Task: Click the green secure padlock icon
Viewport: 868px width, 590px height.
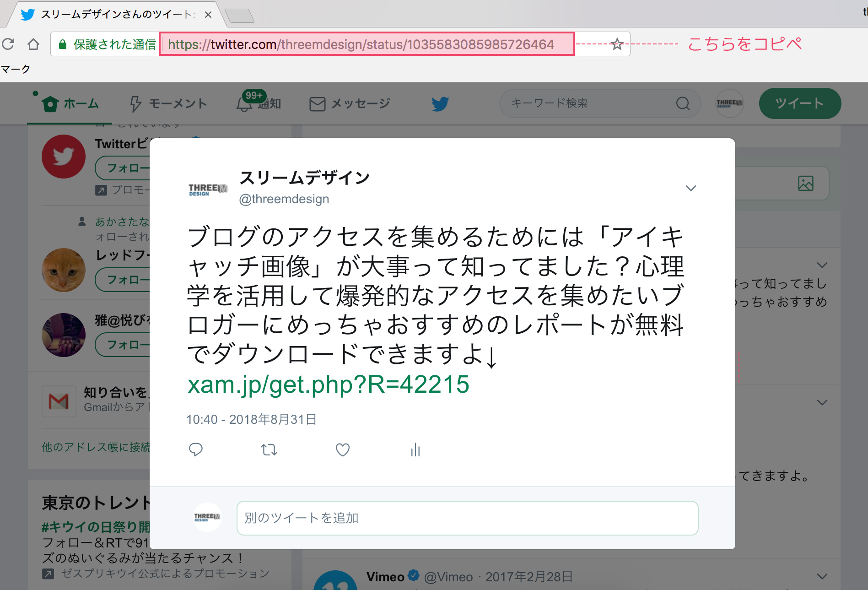Action: (63, 44)
